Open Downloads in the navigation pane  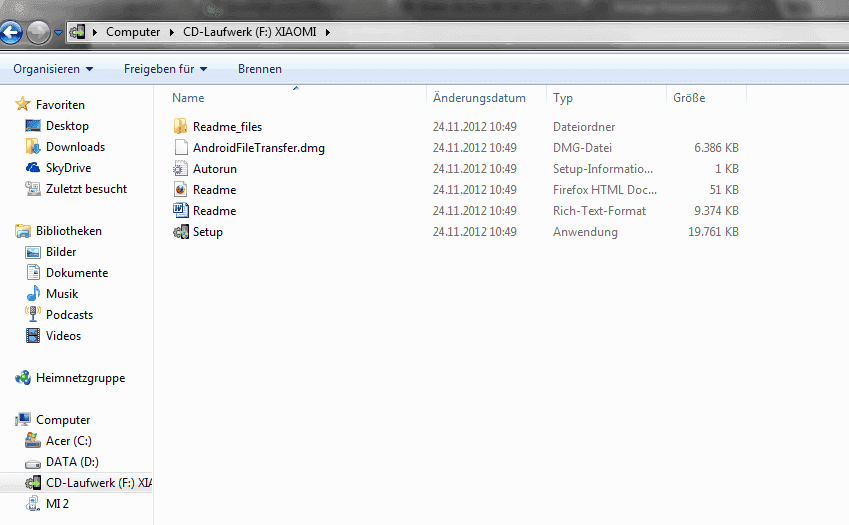tap(75, 147)
